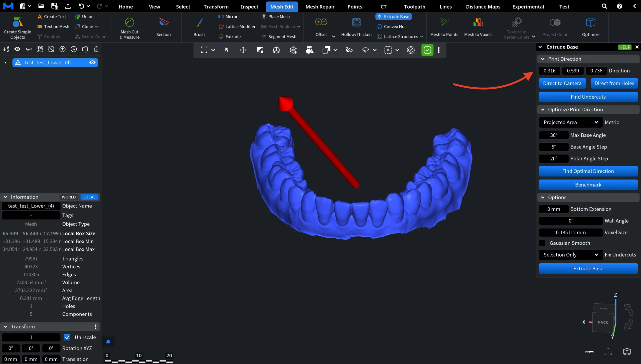The width and height of the screenshot is (641, 364).
Task: Switch to the Mesh Repair tab
Action: coord(320,7)
